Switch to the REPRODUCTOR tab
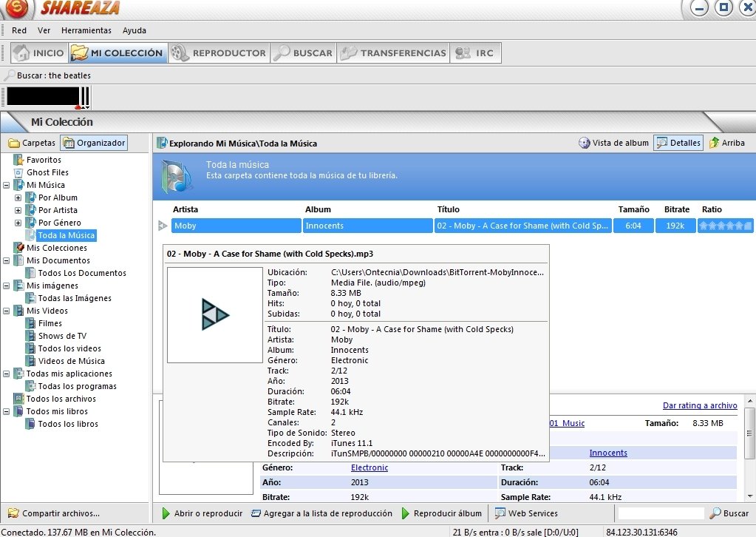The height and width of the screenshot is (537, 756). click(x=219, y=53)
